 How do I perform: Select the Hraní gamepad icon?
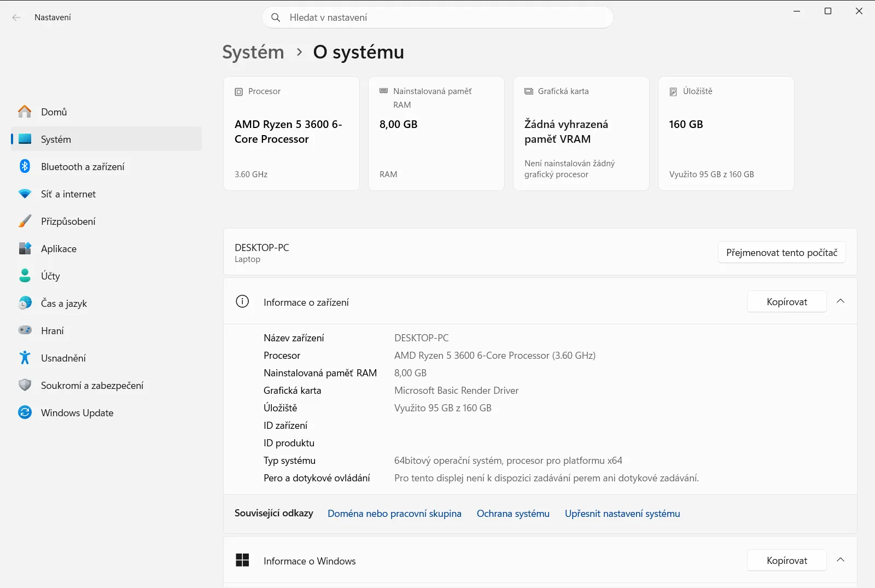[x=25, y=330]
